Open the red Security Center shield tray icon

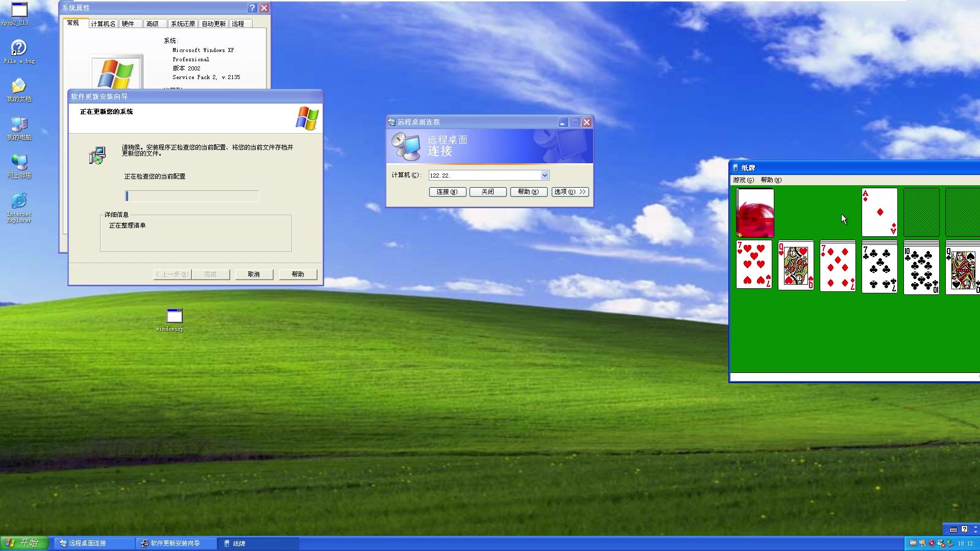[x=932, y=543]
